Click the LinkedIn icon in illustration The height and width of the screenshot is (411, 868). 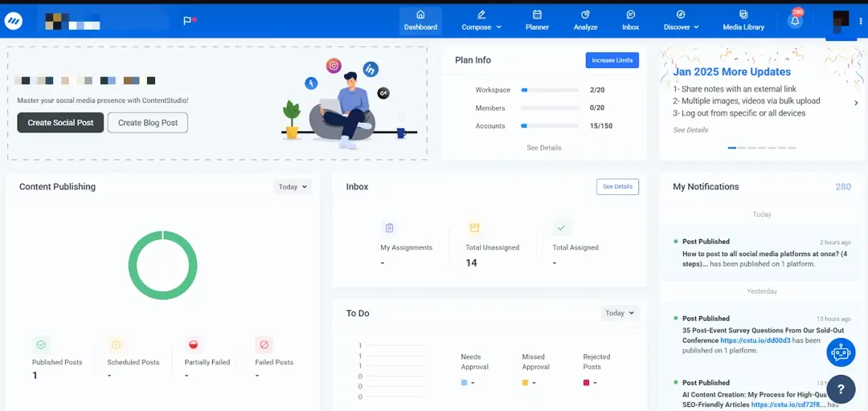point(371,69)
